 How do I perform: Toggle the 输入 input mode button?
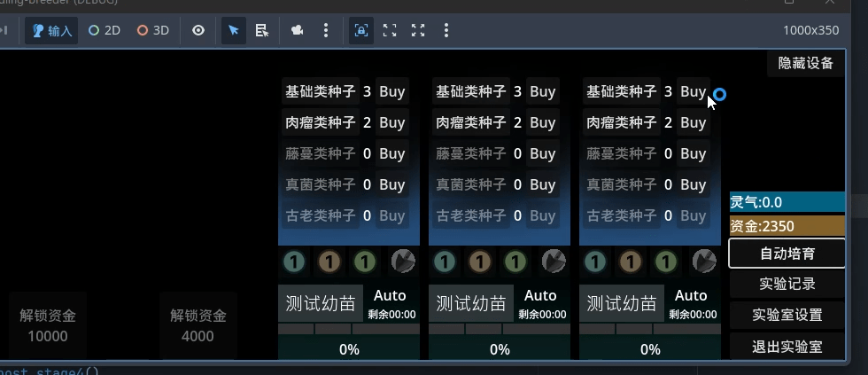point(51,30)
